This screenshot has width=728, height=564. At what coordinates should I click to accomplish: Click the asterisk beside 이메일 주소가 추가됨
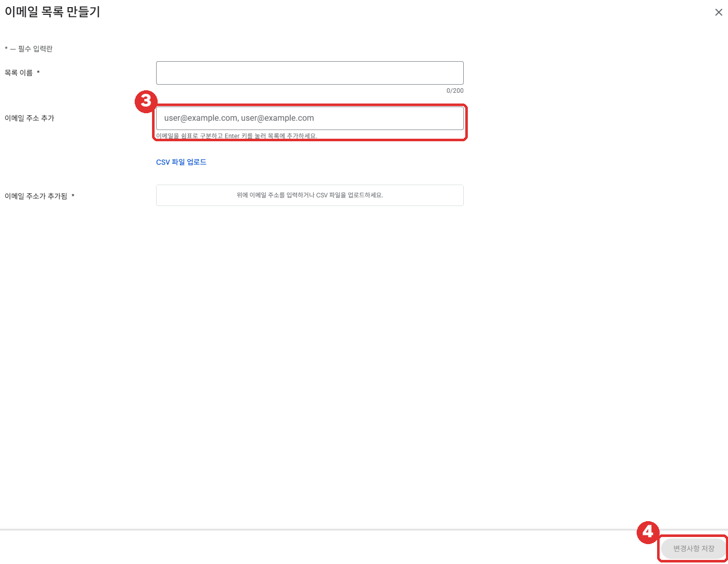[73, 196]
